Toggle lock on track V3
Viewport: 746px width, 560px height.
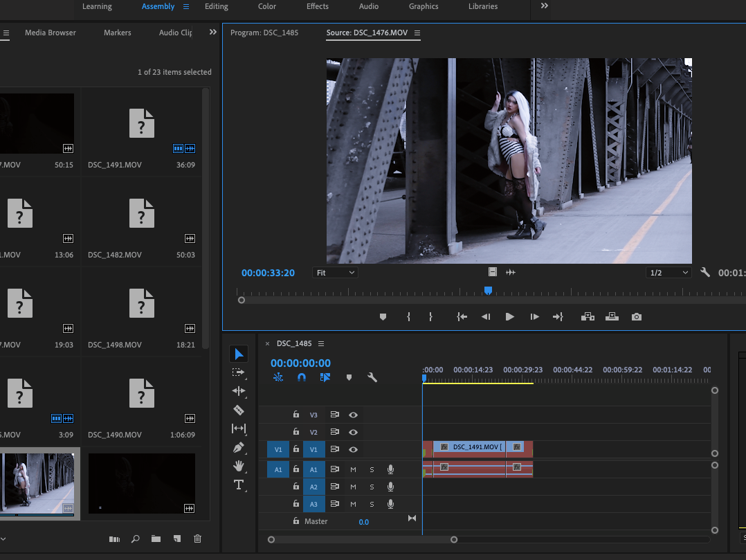296,415
